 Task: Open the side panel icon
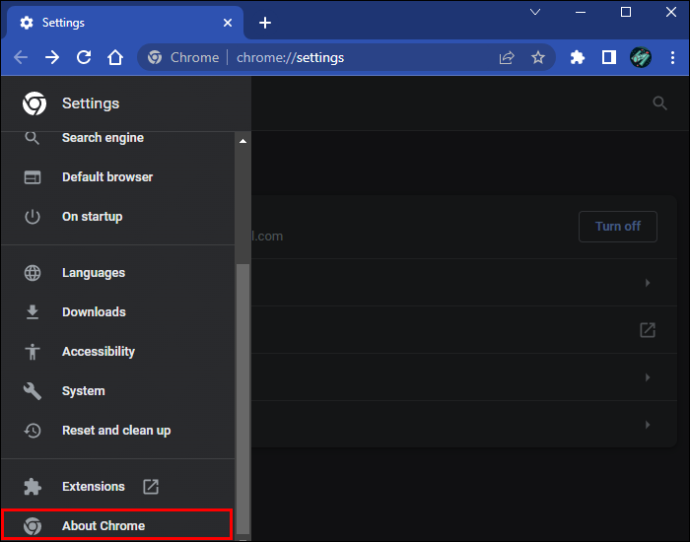point(609,57)
